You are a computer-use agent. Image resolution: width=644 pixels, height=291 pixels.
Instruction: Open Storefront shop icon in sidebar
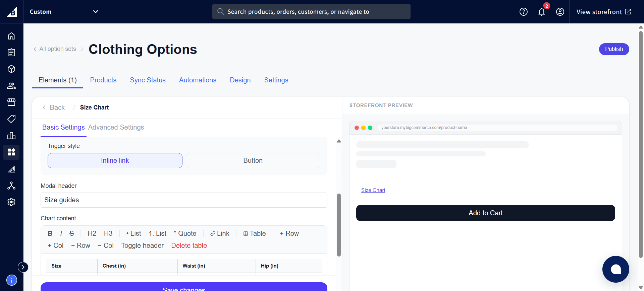coord(11,102)
